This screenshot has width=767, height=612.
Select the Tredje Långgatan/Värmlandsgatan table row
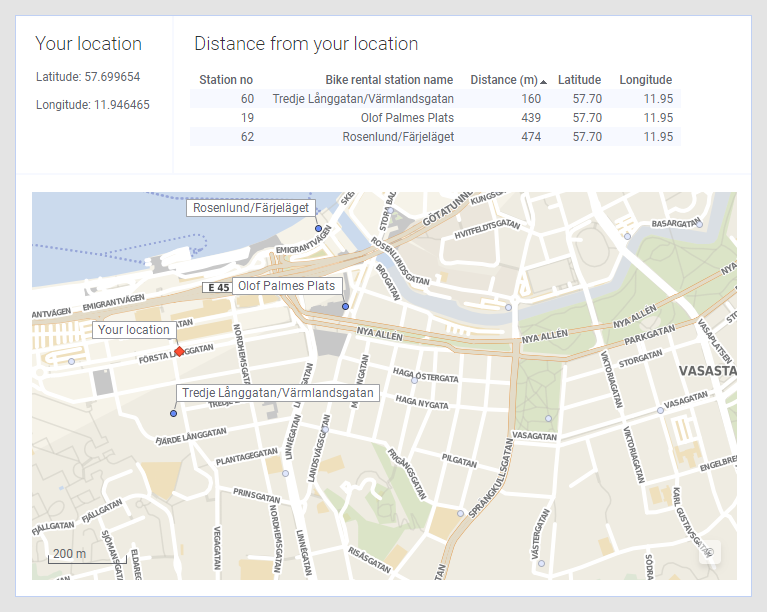pyautogui.click(x=435, y=99)
